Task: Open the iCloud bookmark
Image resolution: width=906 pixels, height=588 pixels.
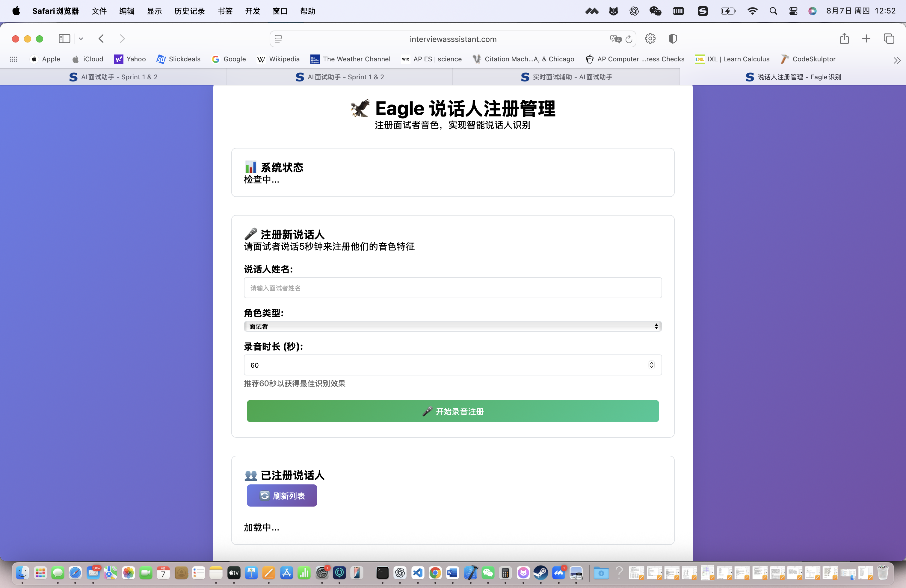Action: pyautogui.click(x=87, y=59)
